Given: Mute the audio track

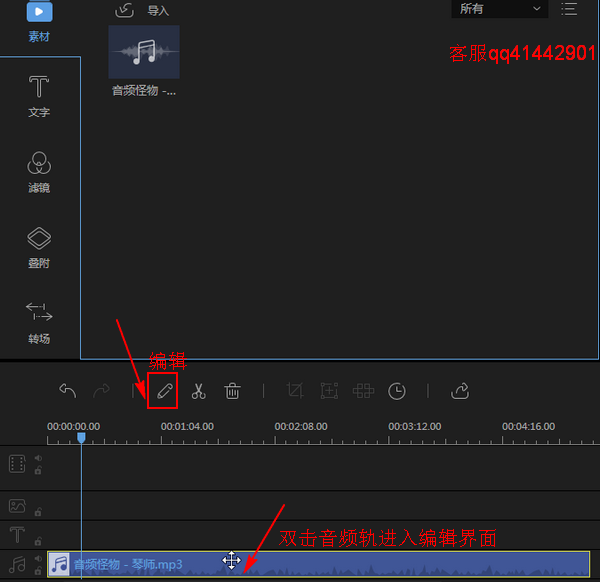Looking at the screenshot, I should [x=38, y=559].
